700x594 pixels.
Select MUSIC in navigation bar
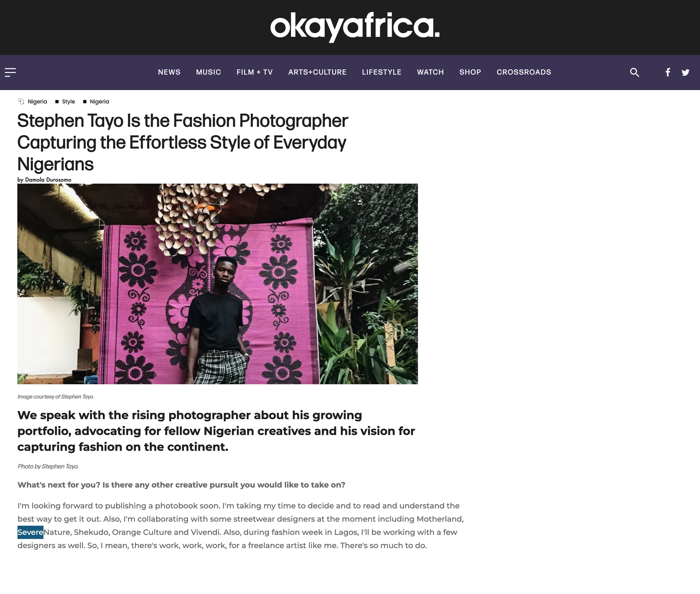[x=208, y=72]
